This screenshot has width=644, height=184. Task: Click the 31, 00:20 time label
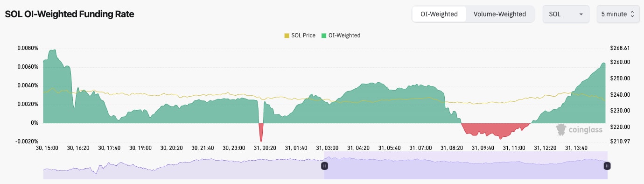pos(265,148)
